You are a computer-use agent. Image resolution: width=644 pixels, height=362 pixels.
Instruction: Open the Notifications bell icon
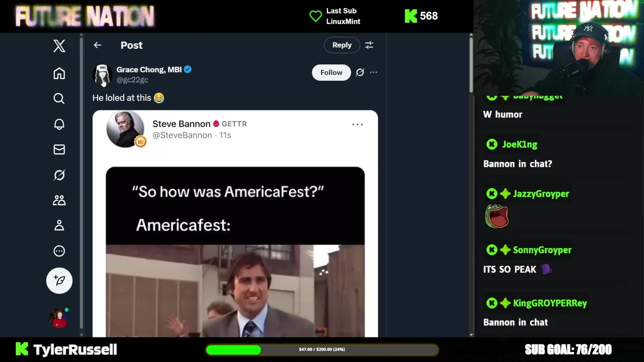pos(59,124)
